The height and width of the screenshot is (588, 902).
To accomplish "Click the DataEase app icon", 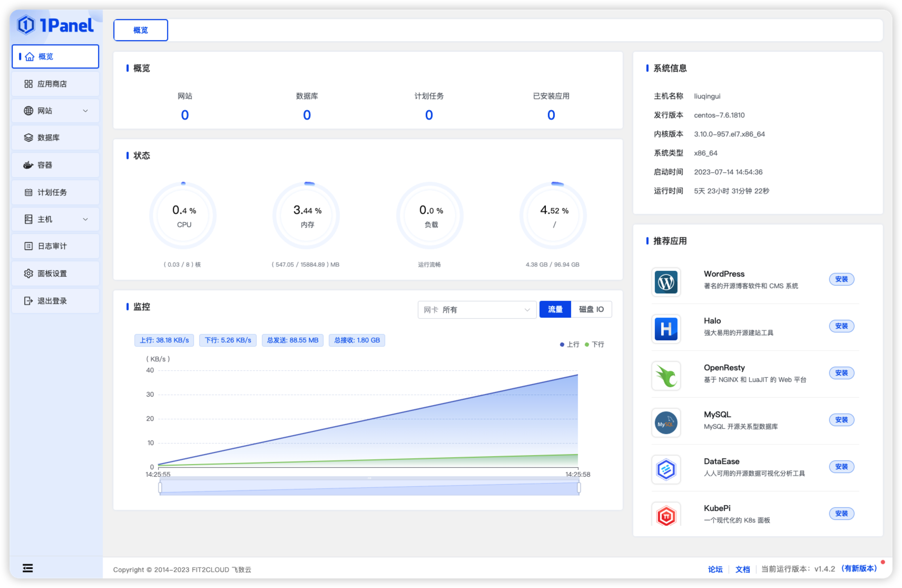I will [666, 469].
